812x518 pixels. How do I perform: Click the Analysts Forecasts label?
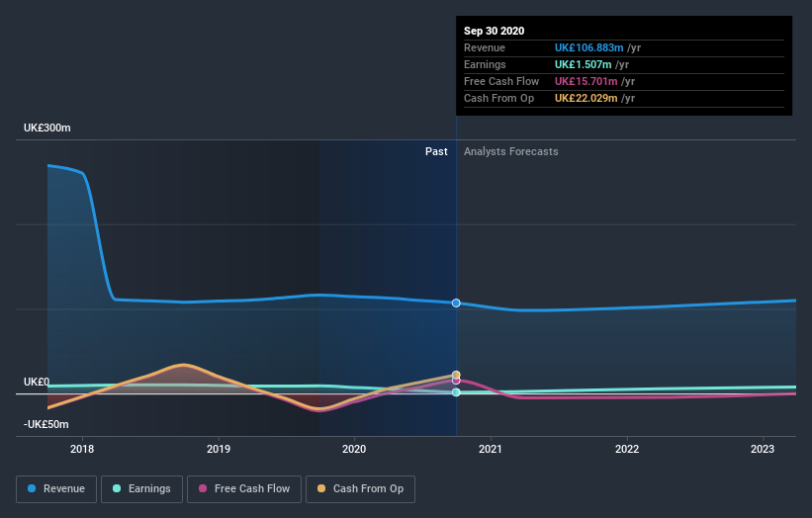click(510, 151)
